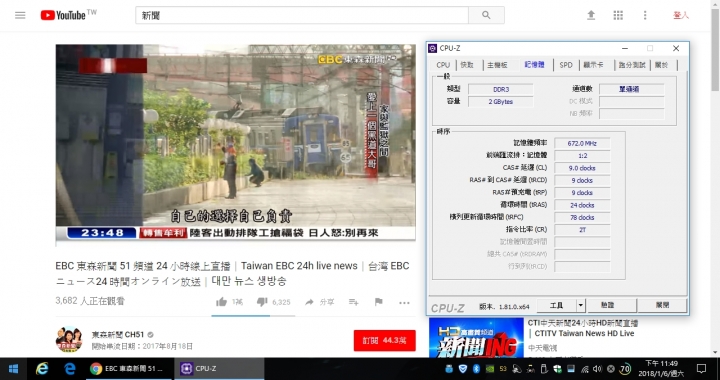Click the like/dislike ratio bar under the video

click(x=253, y=316)
